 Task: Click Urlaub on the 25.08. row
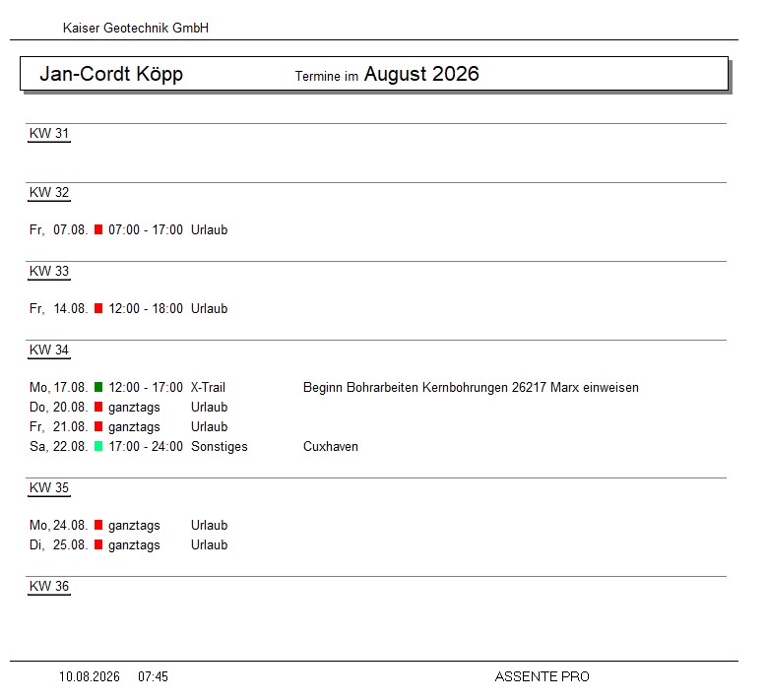coord(209,544)
